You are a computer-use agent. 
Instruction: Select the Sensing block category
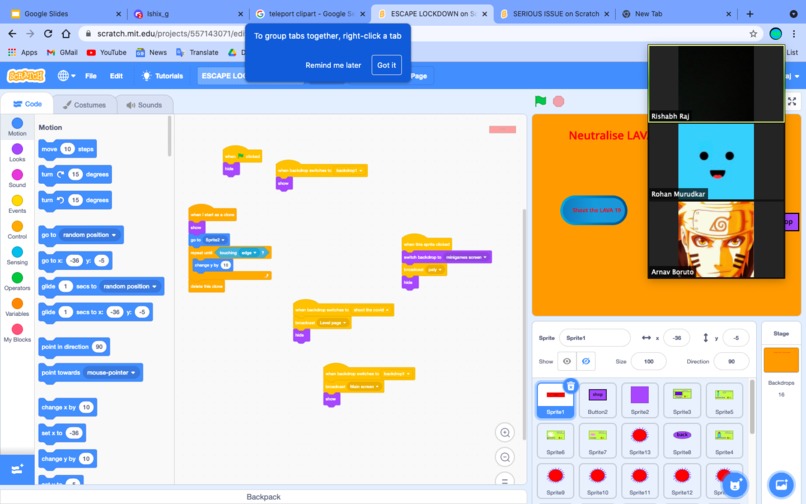(x=17, y=255)
